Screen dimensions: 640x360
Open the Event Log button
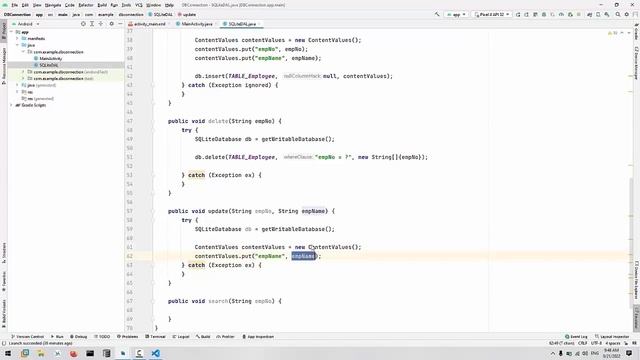point(576,337)
